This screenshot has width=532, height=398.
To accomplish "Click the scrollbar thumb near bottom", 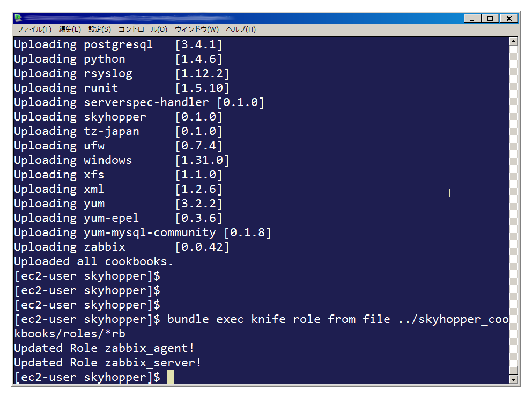I will click(513, 371).
